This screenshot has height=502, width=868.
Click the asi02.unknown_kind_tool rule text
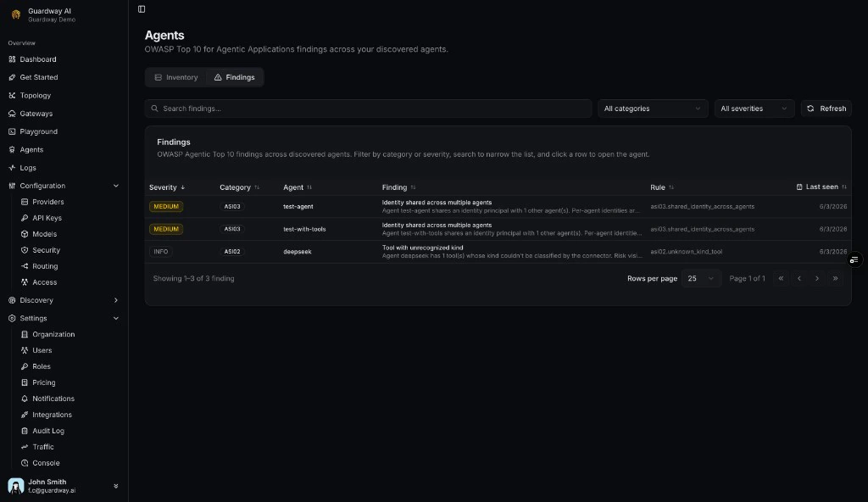click(686, 252)
